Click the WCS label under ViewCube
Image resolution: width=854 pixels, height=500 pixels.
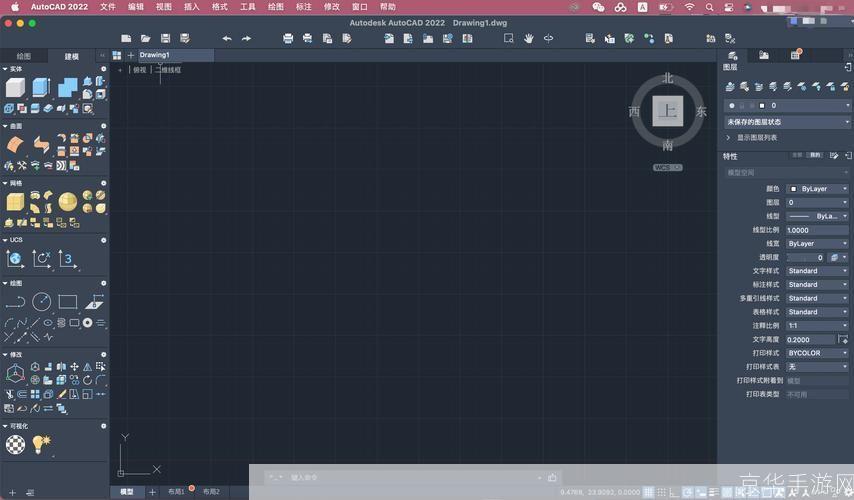click(x=668, y=168)
